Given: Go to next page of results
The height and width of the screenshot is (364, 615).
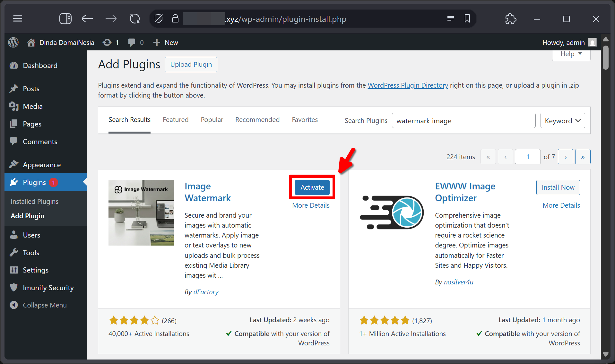Looking at the screenshot, I should 566,157.
